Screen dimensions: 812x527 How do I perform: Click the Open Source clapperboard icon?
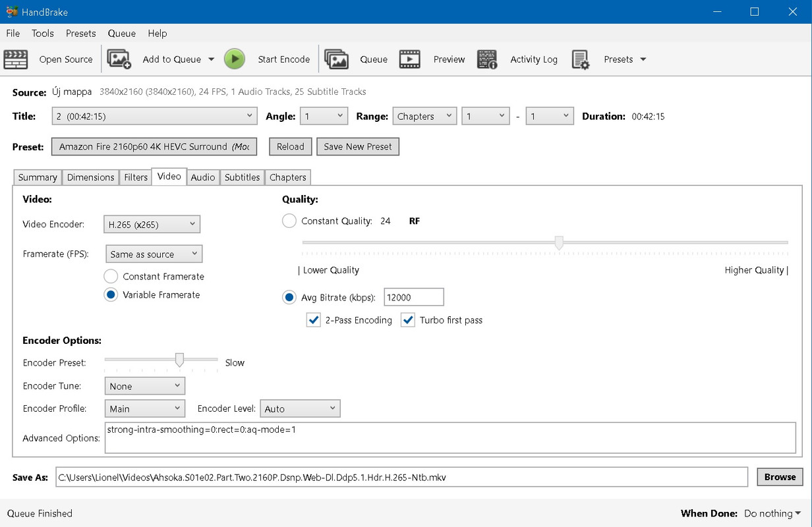pyautogui.click(x=16, y=59)
